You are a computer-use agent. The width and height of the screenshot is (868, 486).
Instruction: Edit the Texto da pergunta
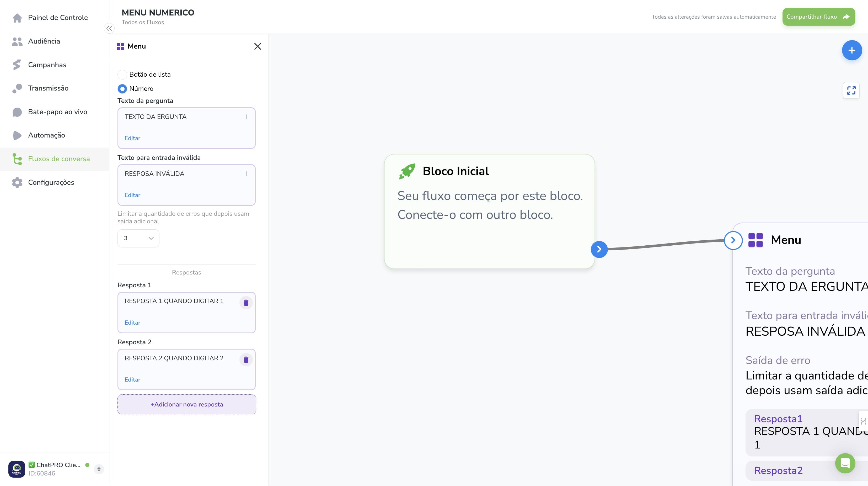132,138
